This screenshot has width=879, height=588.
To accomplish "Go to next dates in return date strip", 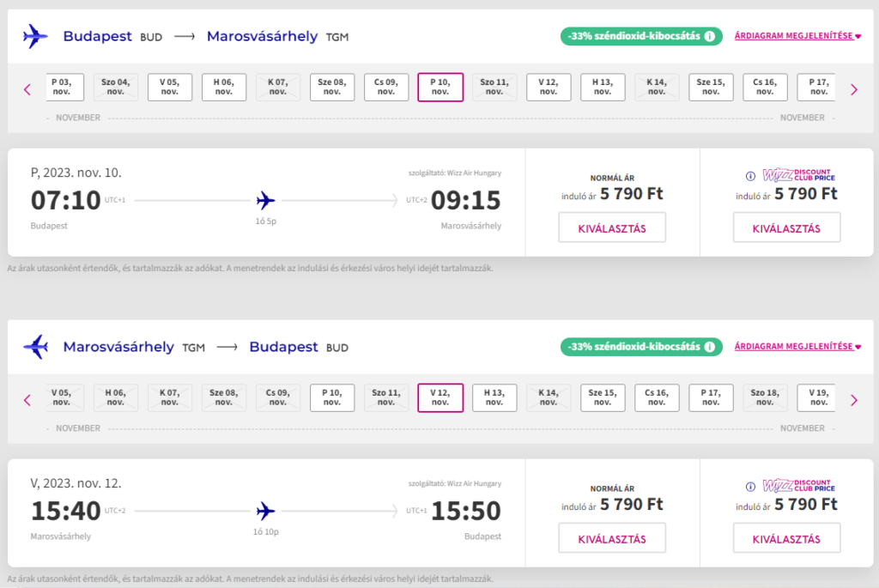I will [853, 399].
